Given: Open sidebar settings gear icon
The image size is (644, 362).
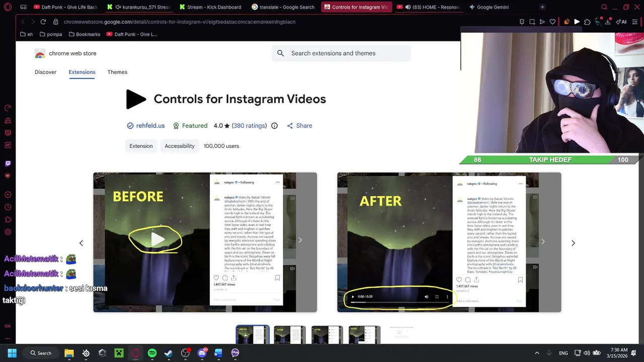Looking at the screenshot, I should tap(8, 232).
